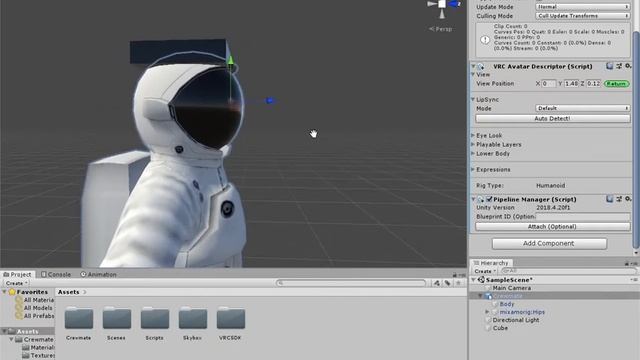Viewport: 640px width, 360px height.
Task: Click the SampleScene Unity icon
Action: point(481,280)
